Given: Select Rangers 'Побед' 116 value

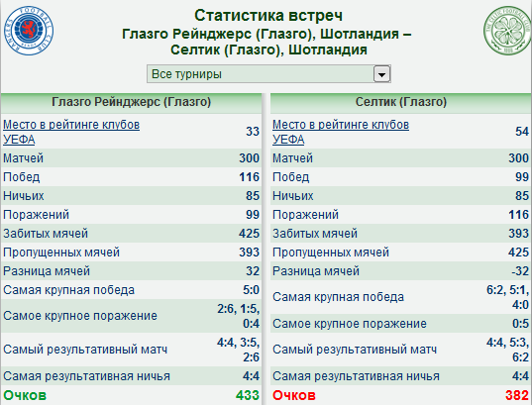Looking at the screenshot, I should point(249,177).
